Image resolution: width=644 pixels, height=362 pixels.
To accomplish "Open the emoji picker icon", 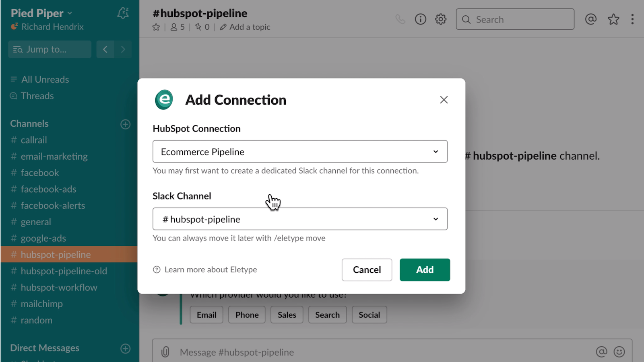I will 619,352.
